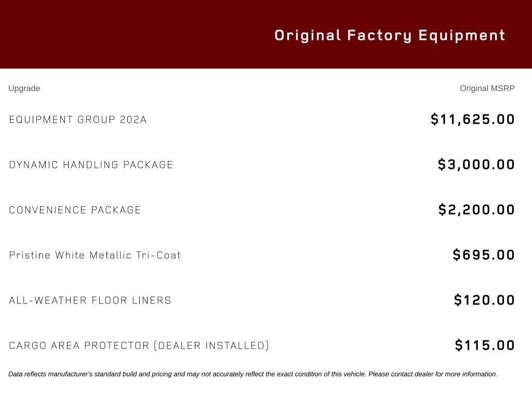Click the $2,200.00 price value
Screen dimensions: 532x399
tap(476, 210)
